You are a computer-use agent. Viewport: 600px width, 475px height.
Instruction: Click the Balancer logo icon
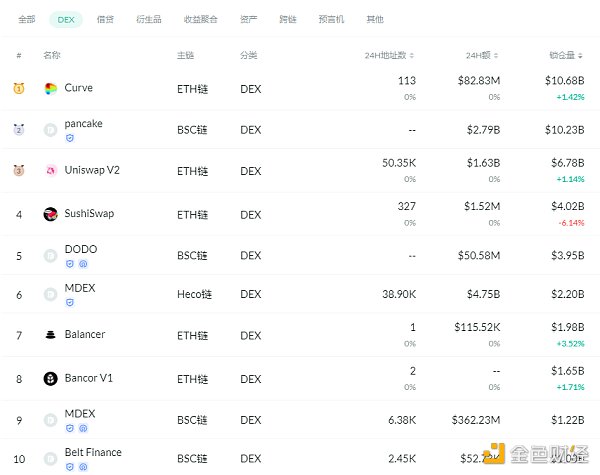click(51, 335)
